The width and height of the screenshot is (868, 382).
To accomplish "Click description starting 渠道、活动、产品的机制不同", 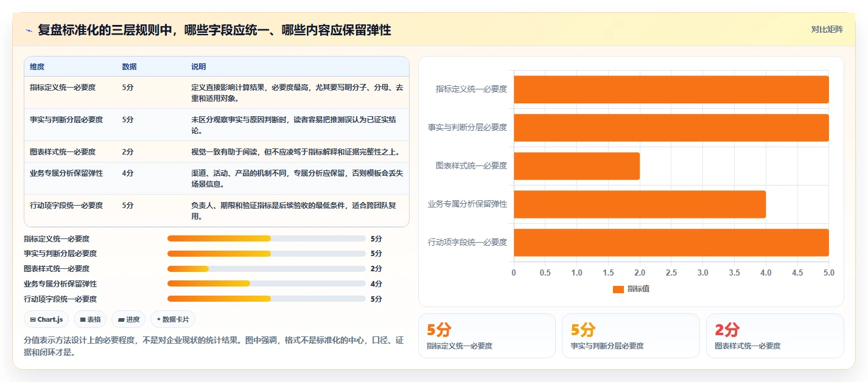I will click(x=297, y=179).
